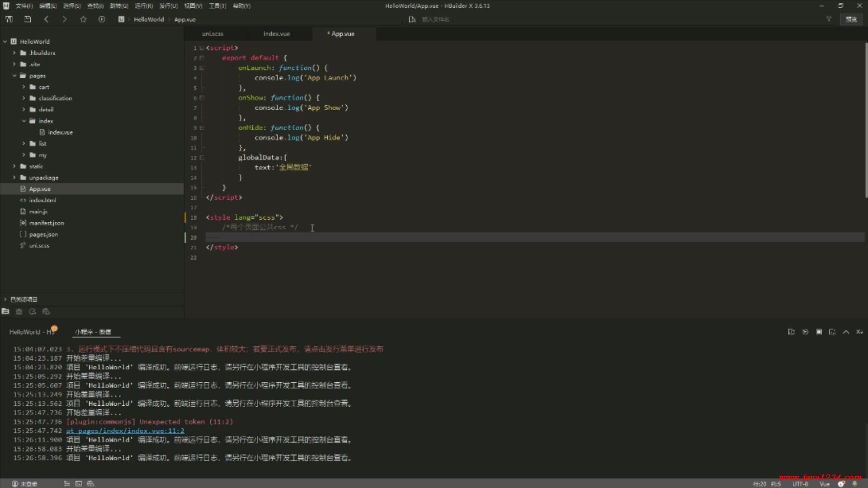Switch to the index.vue editor tab
This screenshot has width=868, height=488.
(x=277, y=34)
